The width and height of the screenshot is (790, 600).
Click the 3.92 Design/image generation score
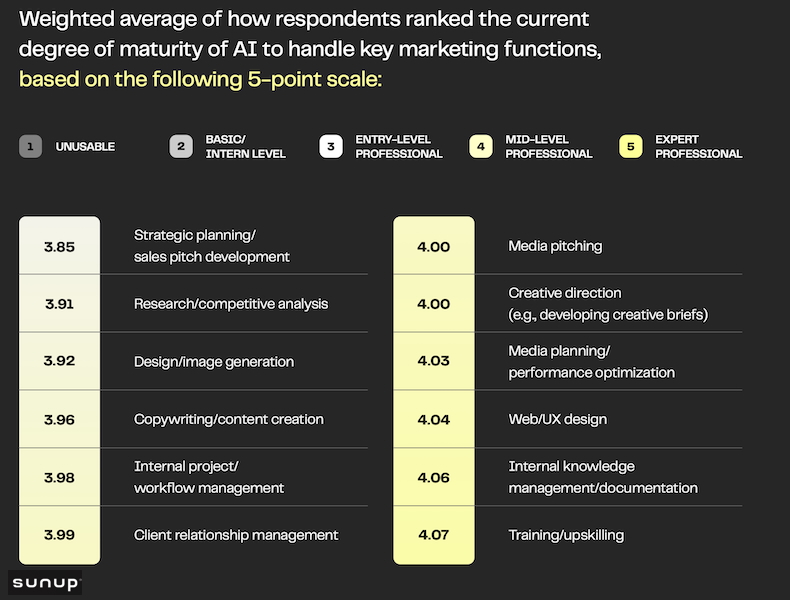click(59, 362)
